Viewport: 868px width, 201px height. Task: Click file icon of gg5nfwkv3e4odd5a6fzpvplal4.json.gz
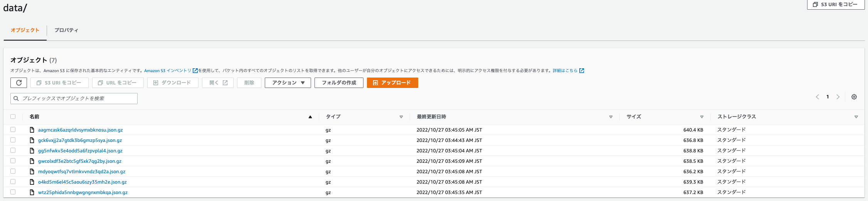[x=32, y=151]
